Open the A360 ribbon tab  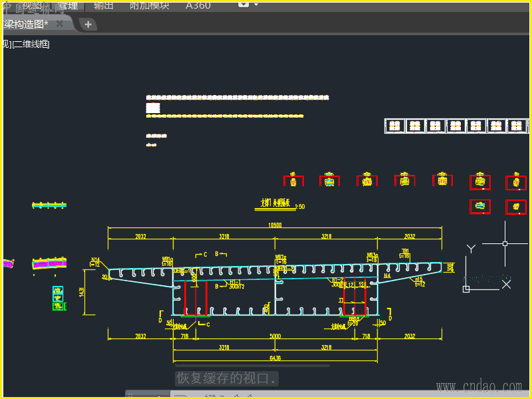(198, 5)
